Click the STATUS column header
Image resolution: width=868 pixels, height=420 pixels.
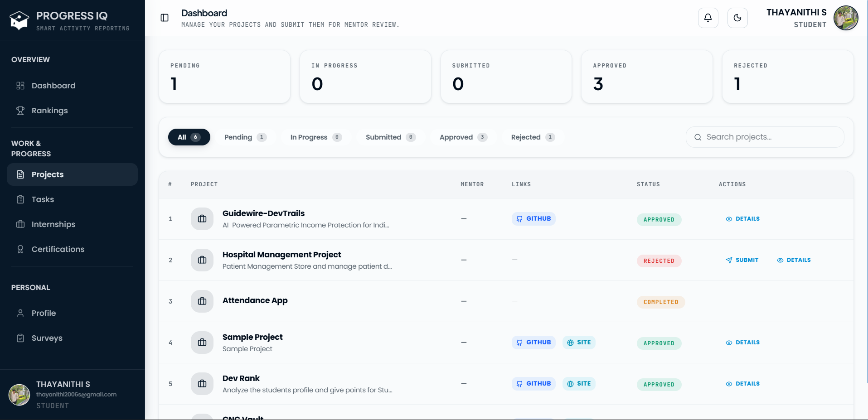(x=648, y=184)
